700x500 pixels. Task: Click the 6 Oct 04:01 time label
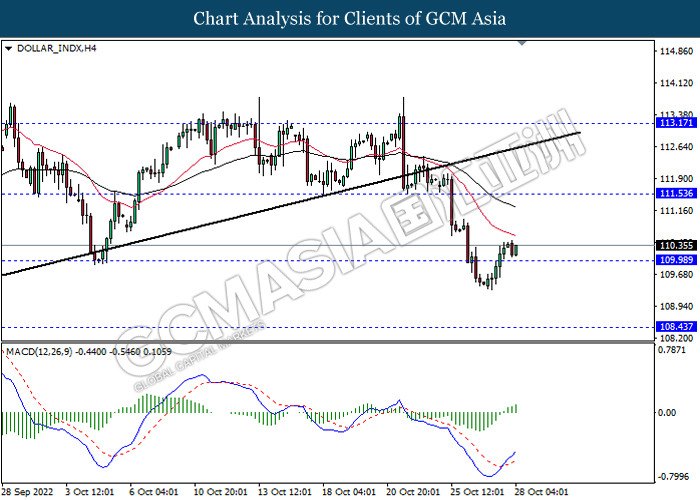click(x=154, y=492)
